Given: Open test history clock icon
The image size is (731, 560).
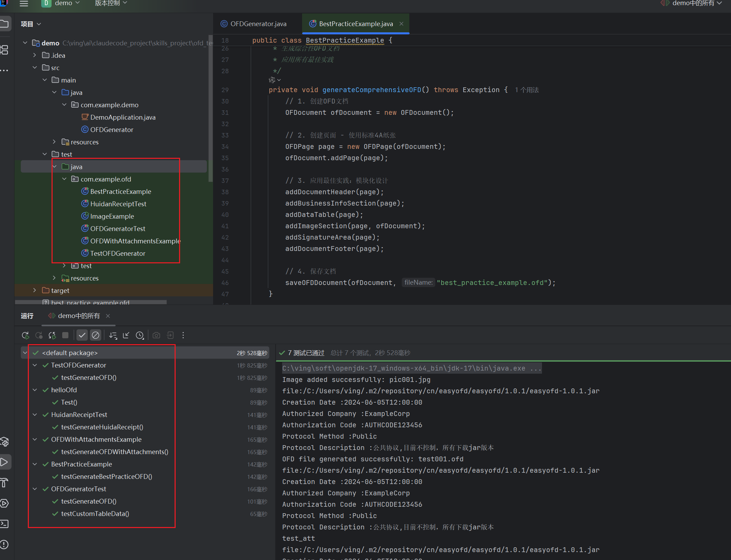Looking at the screenshot, I should pos(140,335).
